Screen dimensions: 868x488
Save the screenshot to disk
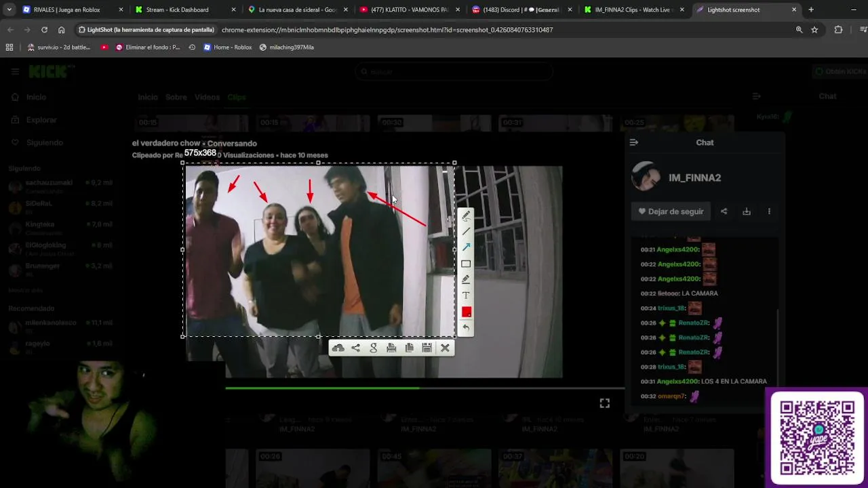427,348
